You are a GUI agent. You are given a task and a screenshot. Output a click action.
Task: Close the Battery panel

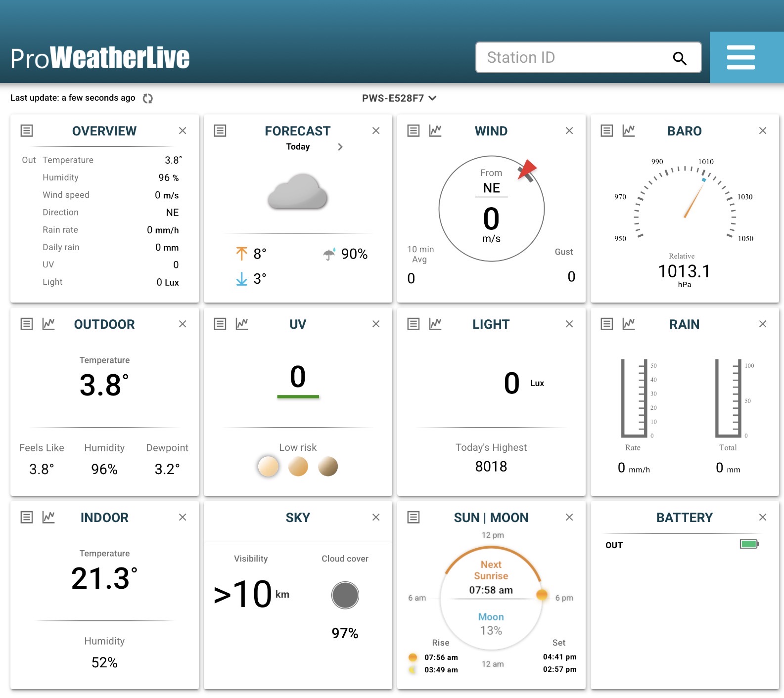pos(762,517)
